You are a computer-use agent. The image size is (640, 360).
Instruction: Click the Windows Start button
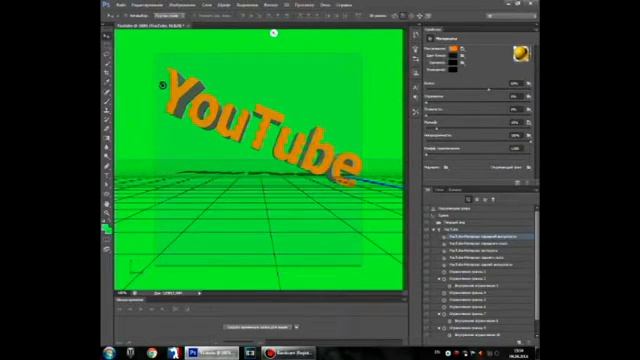click(109, 353)
